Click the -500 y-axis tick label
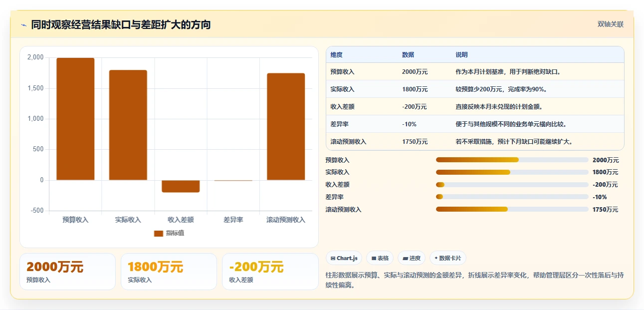The image size is (644, 310). 37,211
